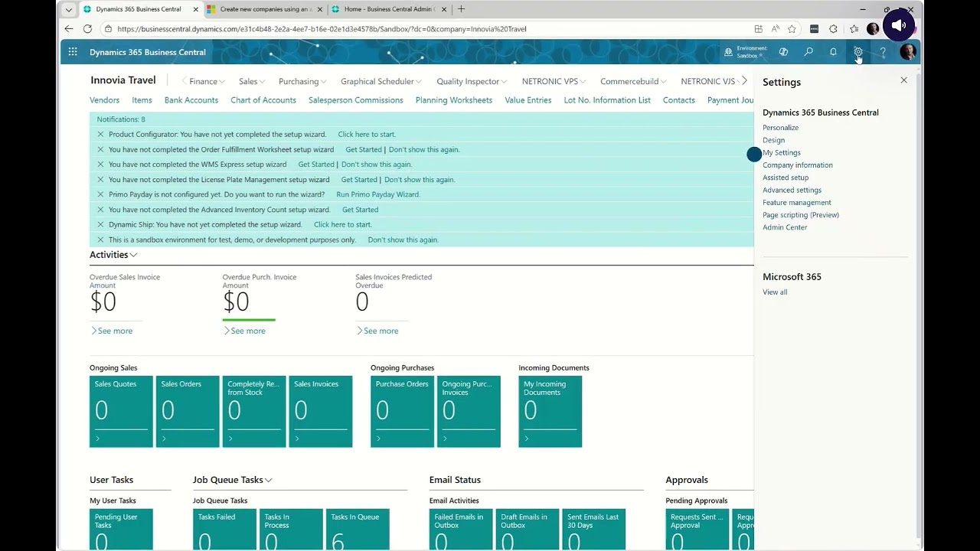Open the Help question mark icon
The image size is (980, 551).
pyautogui.click(x=883, y=52)
